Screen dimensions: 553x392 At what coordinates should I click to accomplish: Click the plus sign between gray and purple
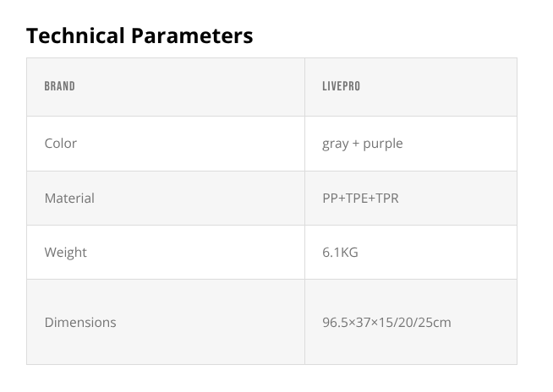click(x=355, y=144)
